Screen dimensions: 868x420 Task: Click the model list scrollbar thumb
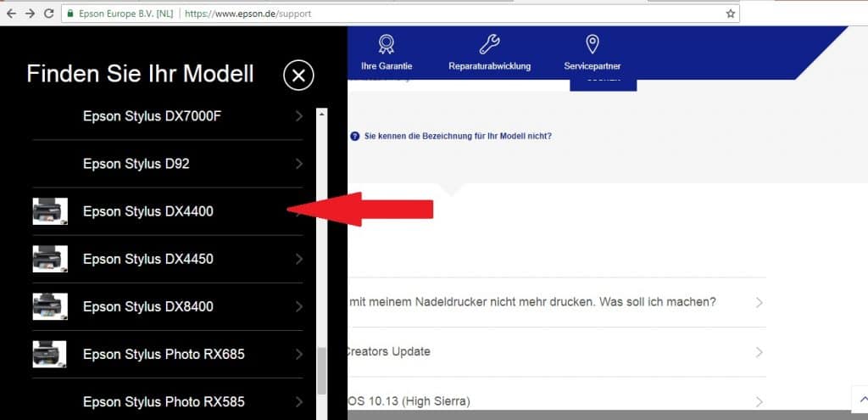pyautogui.click(x=321, y=371)
